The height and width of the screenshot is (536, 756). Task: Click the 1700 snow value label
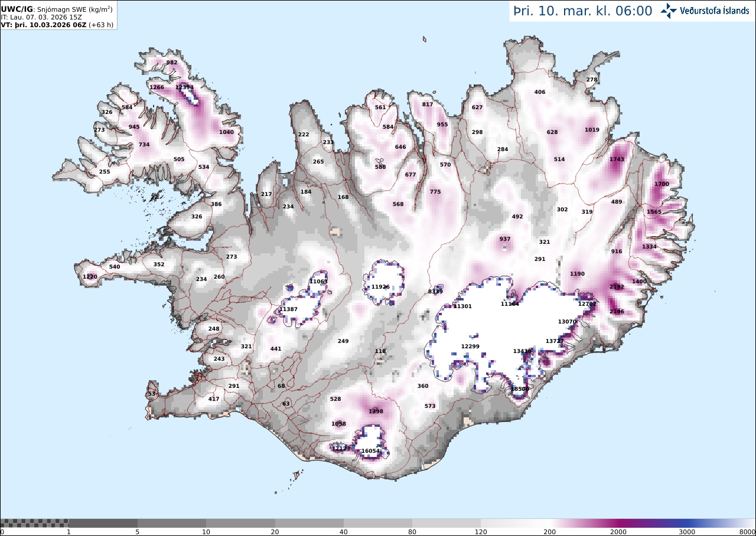[x=661, y=184]
